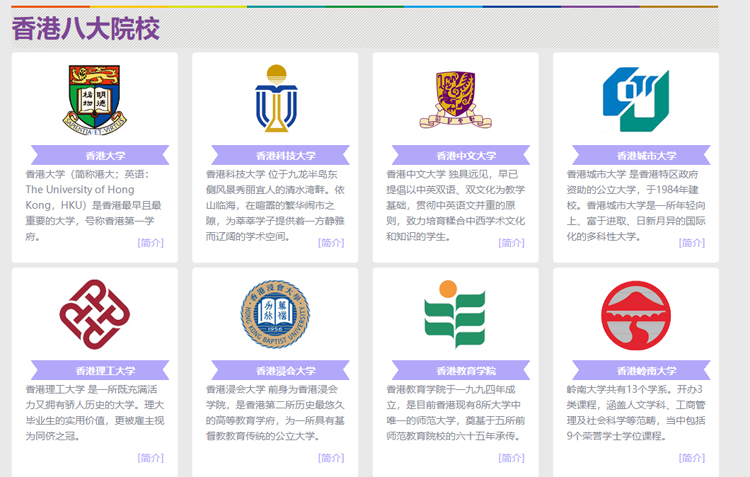Click the purple-and-gold emblem of 香港中文大学
Screen dimensions: 750x477
pyautogui.click(x=455, y=100)
